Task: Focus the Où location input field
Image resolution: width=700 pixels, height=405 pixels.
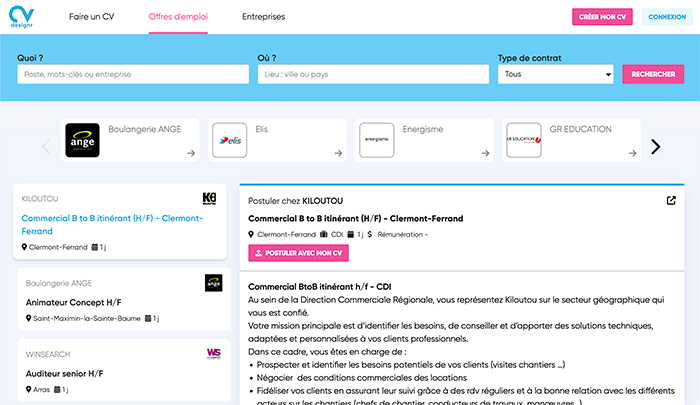Action: (x=373, y=74)
